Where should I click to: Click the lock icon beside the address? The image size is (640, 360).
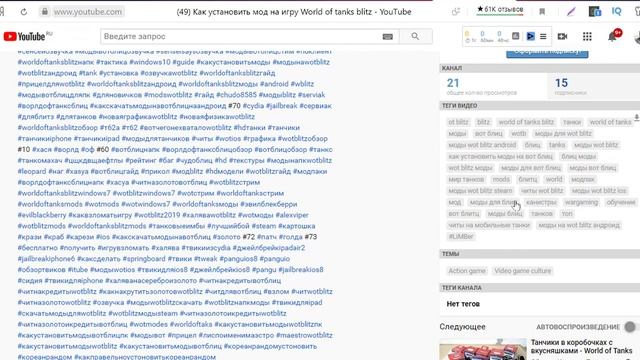tap(44, 12)
